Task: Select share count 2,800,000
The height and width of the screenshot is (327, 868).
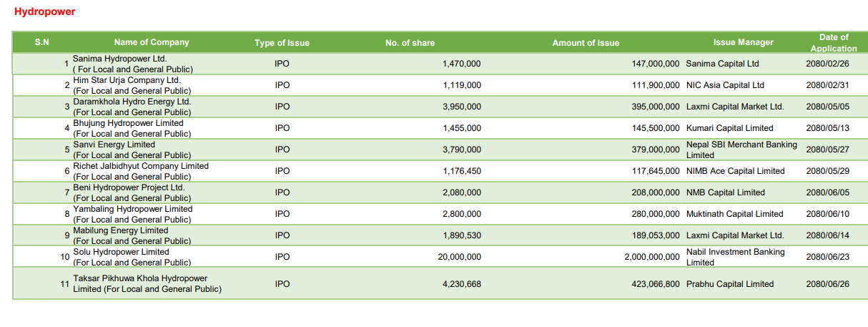Action: point(462,214)
